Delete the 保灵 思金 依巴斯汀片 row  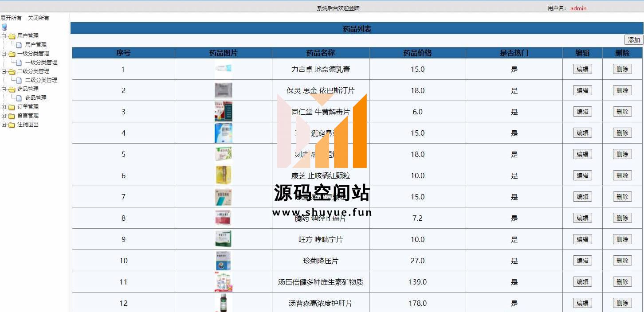click(622, 90)
